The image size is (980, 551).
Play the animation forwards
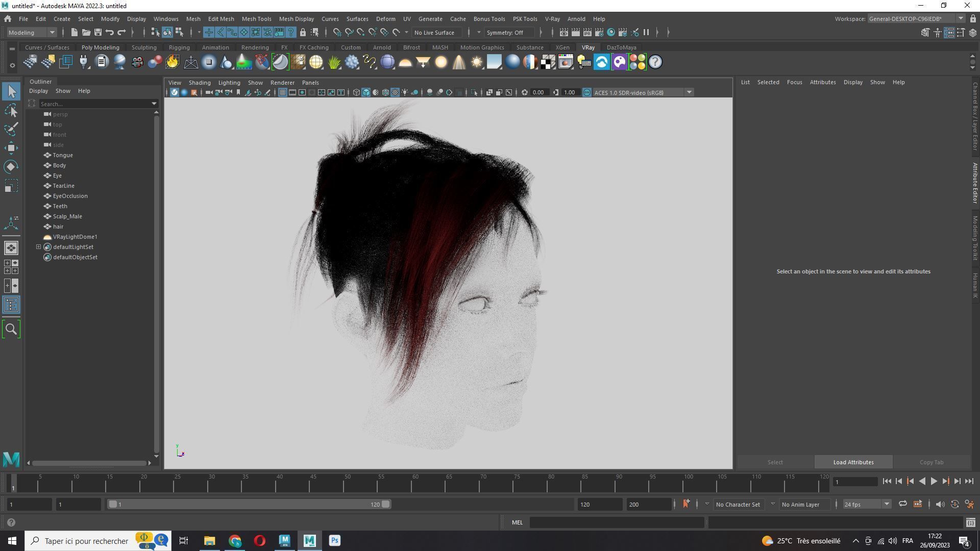(x=934, y=481)
